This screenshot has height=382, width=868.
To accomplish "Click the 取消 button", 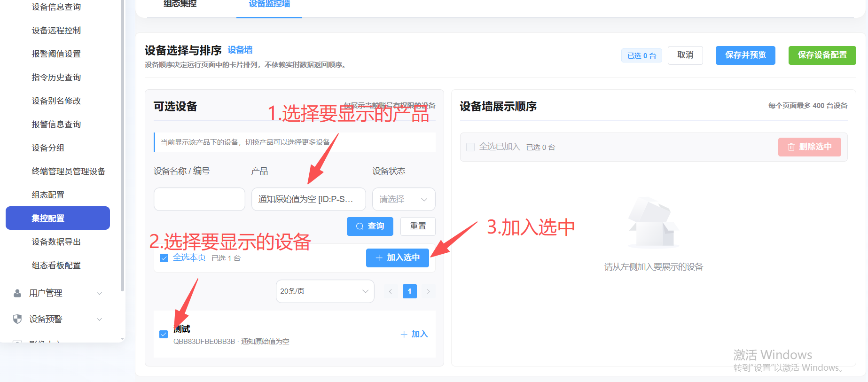I will pyautogui.click(x=685, y=55).
